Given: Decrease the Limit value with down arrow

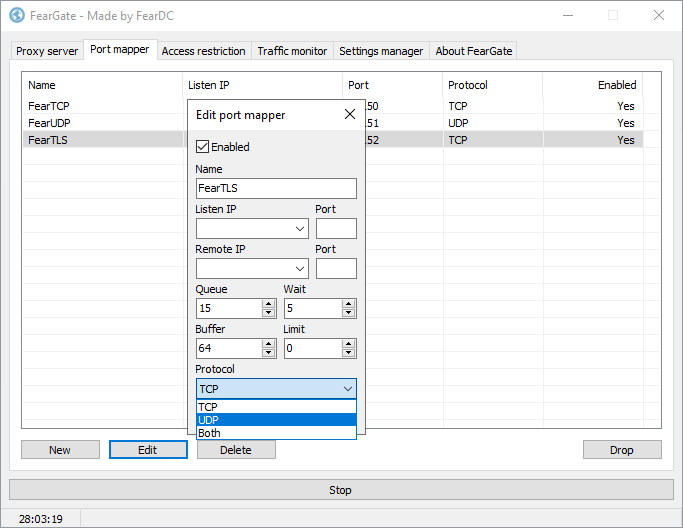Looking at the screenshot, I should coord(348,353).
